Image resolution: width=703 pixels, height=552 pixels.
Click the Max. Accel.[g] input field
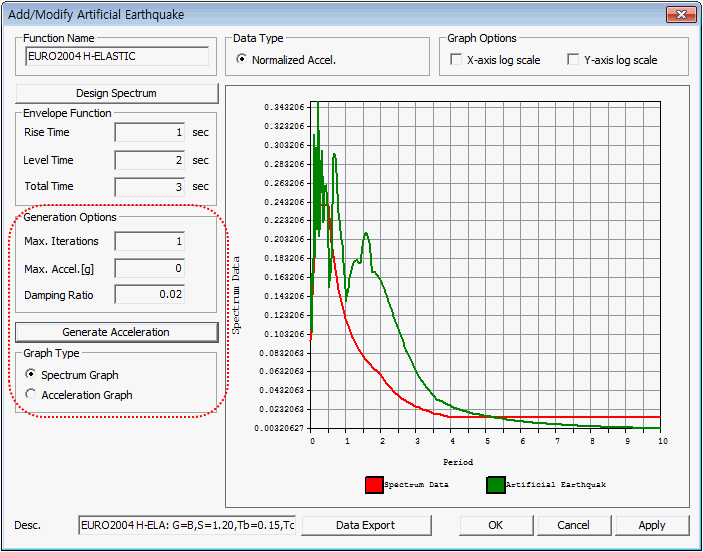149,268
